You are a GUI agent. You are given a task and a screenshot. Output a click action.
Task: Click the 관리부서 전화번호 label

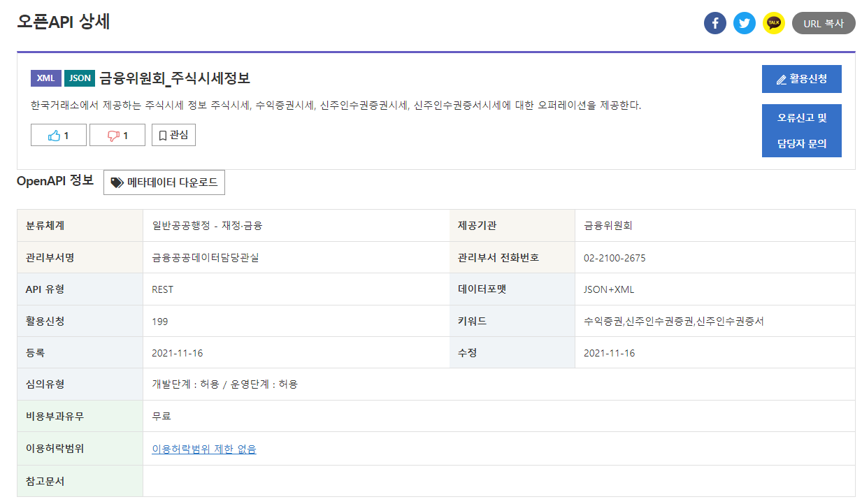coord(498,257)
